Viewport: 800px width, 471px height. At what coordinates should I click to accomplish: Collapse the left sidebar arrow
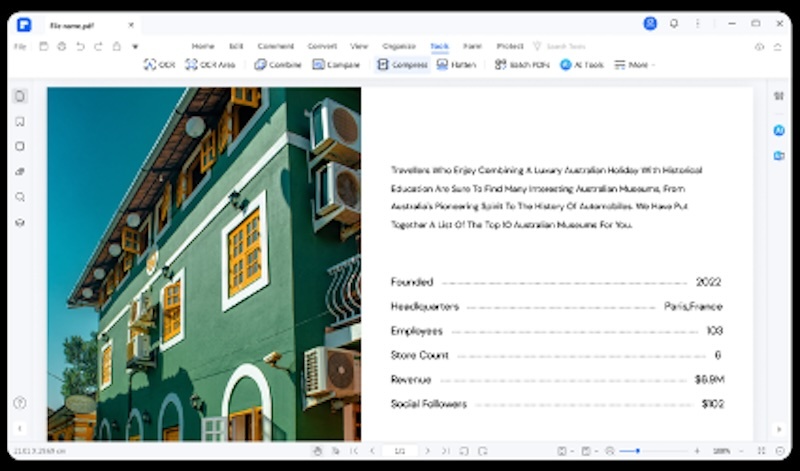pos(20,429)
